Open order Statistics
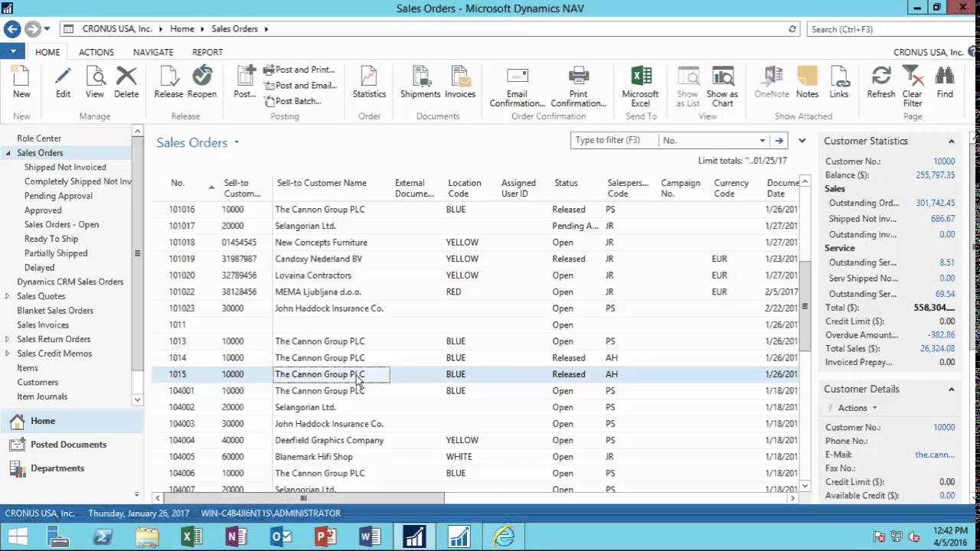The width and height of the screenshot is (980, 551). [x=369, y=83]
